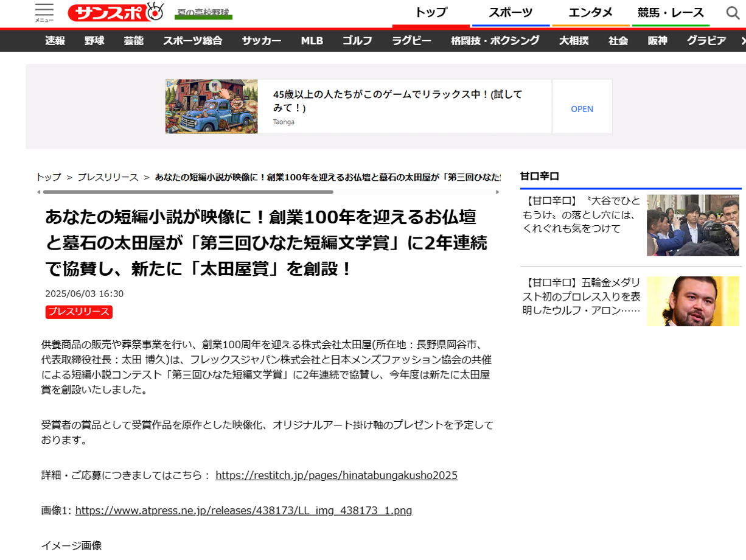Open the 社会 category
The image size is (746, 560).
point(618,41)
